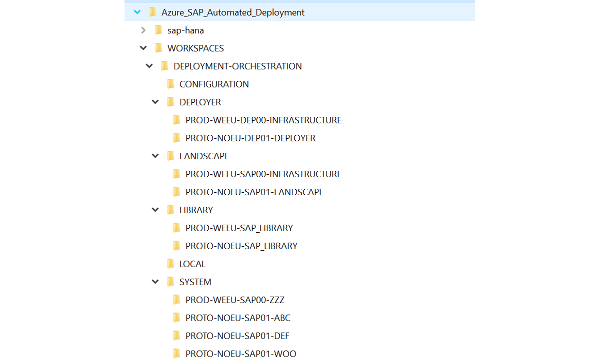This screenshot has height=364, width=600.
Task: Expand the sap-hana folder
Action: click(143, 30)
